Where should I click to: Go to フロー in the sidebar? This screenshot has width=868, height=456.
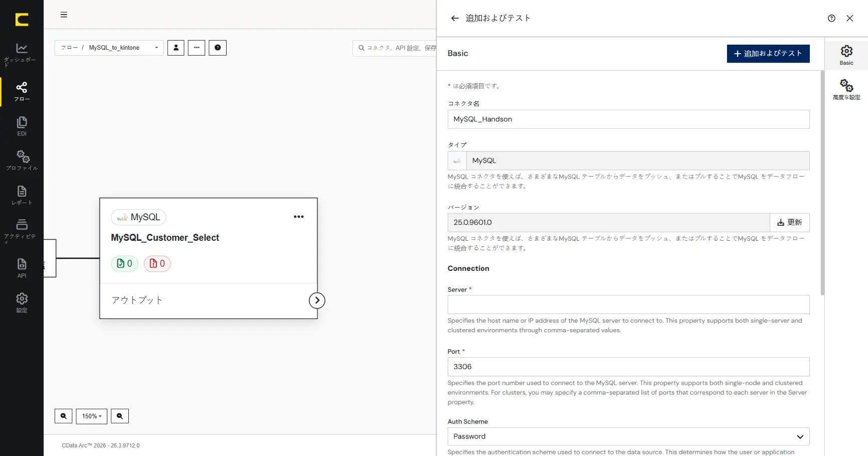click(x=22, y=91)
